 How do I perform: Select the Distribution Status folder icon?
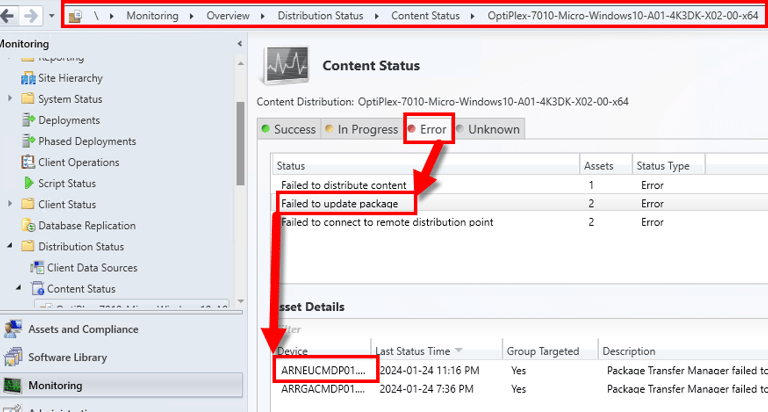[28, 246]
